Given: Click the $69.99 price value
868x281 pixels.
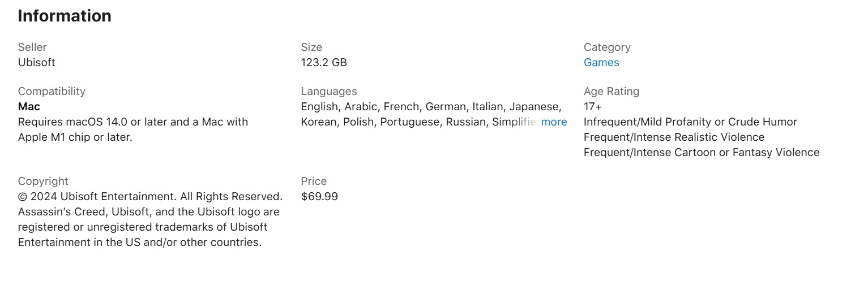Looking at the screenshot, I should tap(319, 197).
